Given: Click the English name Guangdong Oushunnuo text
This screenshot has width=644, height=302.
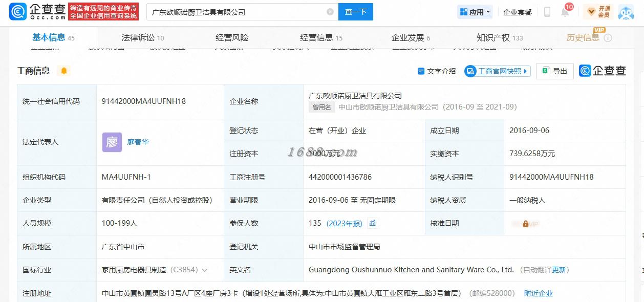Looking at the screenshot, I should (411, 270).
